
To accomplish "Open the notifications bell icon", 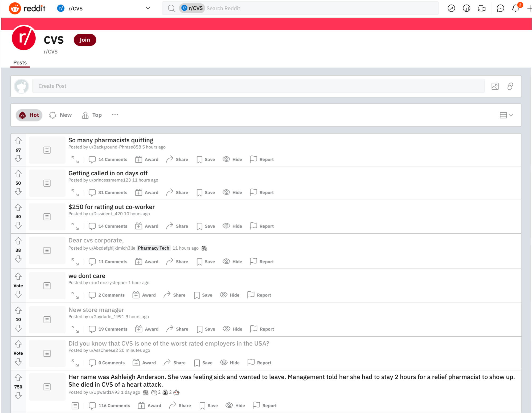I will [516, 8].
